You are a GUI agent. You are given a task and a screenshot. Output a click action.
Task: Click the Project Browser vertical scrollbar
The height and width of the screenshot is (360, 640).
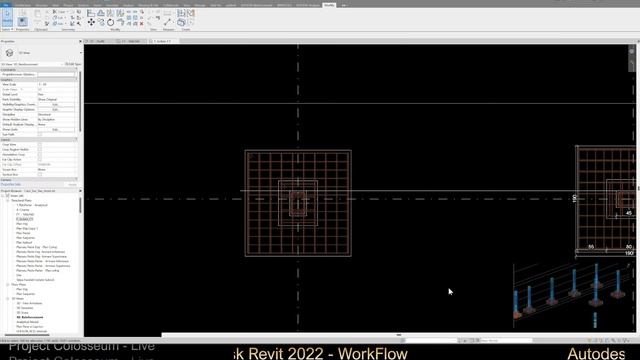click(80, 205)
